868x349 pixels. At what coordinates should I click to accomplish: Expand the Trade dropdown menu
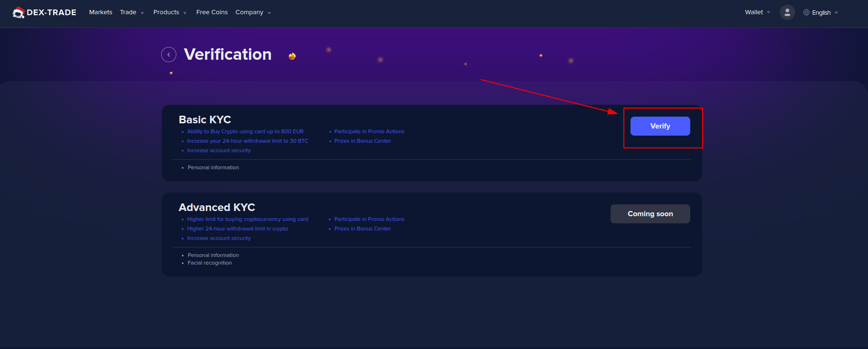132,12
